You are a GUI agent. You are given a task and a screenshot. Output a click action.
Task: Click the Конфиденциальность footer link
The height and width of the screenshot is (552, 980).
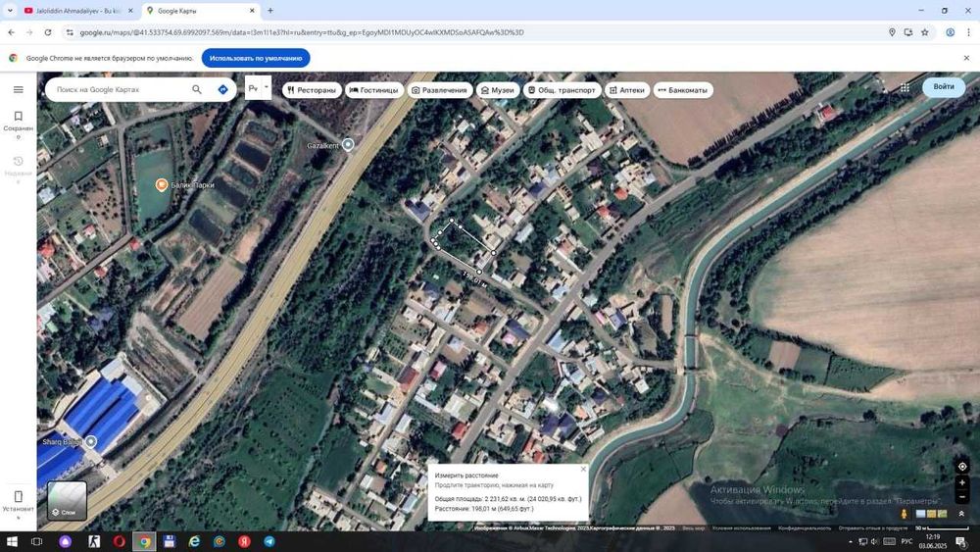pos(805,528)
